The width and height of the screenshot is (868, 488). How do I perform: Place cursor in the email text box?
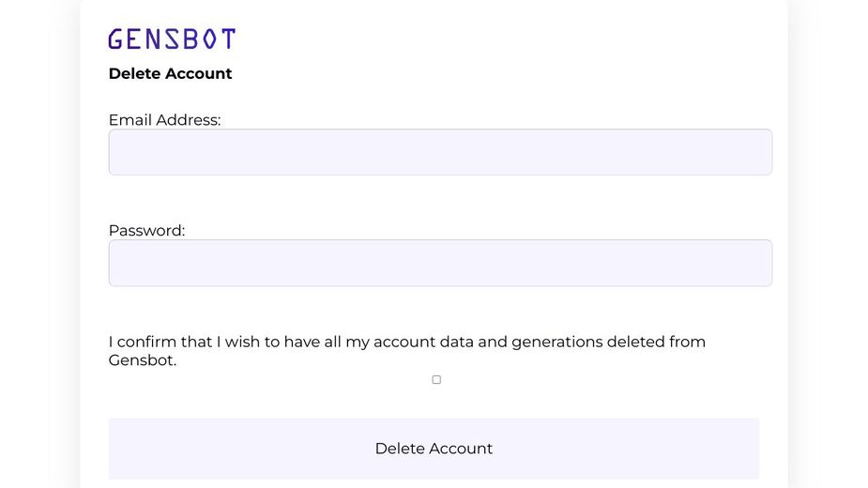coord(440,152)
